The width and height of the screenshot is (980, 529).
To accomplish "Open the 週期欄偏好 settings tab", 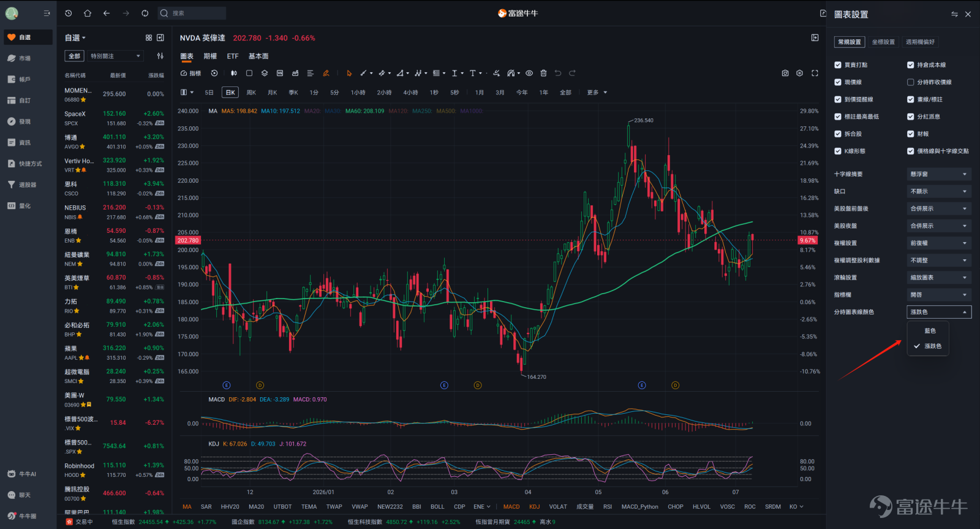I will click(920, 42).
